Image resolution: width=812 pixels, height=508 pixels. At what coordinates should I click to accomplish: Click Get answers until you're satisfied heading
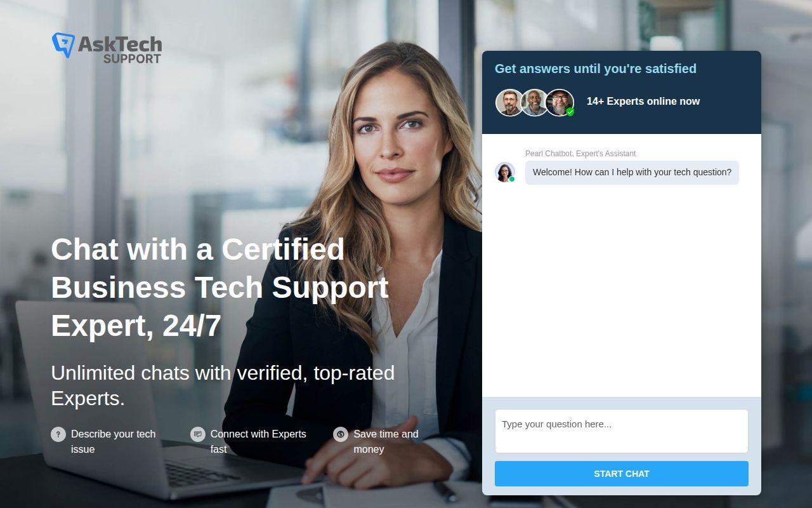596,69
